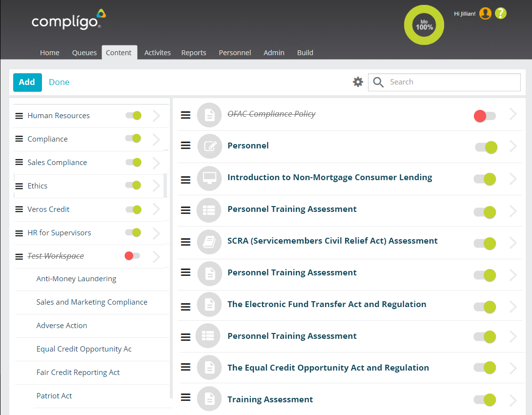532x415 pixels.
Task: Click the document icon for OFAC Compliance Policy
Action: [x=209, y=115]
